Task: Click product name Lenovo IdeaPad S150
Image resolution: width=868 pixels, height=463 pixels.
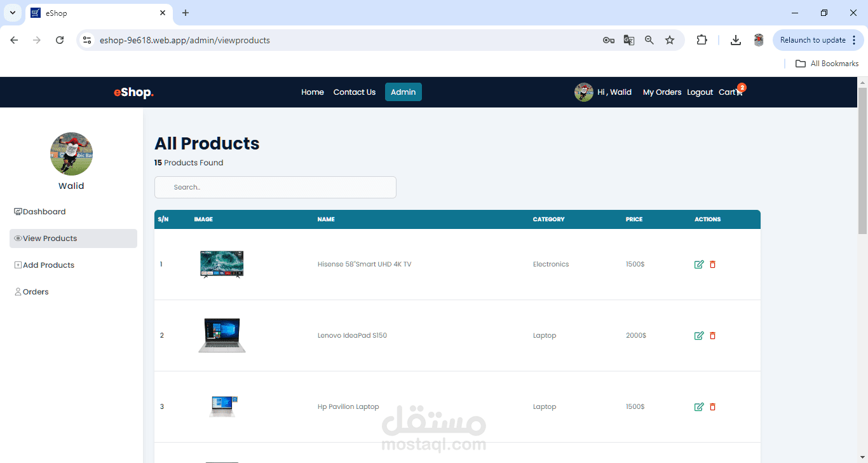Action: point(352,336)
